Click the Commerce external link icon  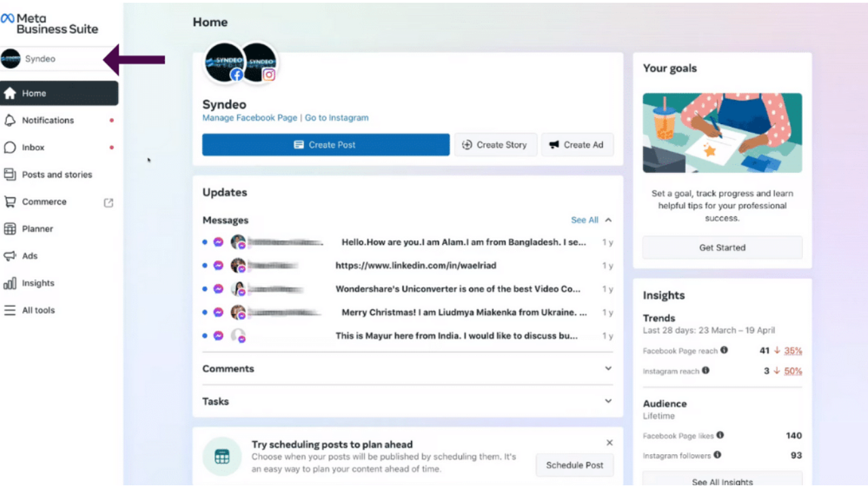(x=108, y=202)
